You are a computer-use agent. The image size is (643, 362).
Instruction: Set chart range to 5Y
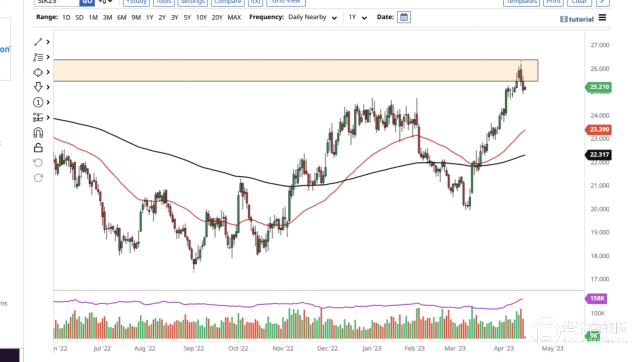tap(187, 17)
